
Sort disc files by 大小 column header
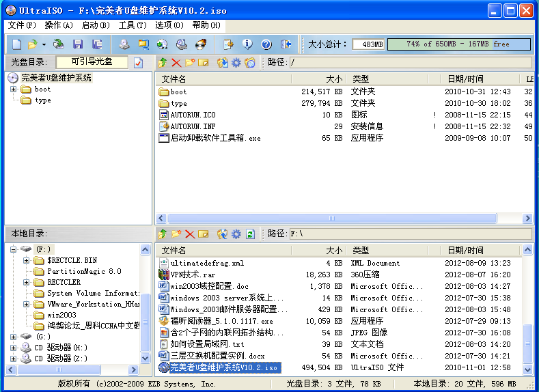tap(318, 79)
